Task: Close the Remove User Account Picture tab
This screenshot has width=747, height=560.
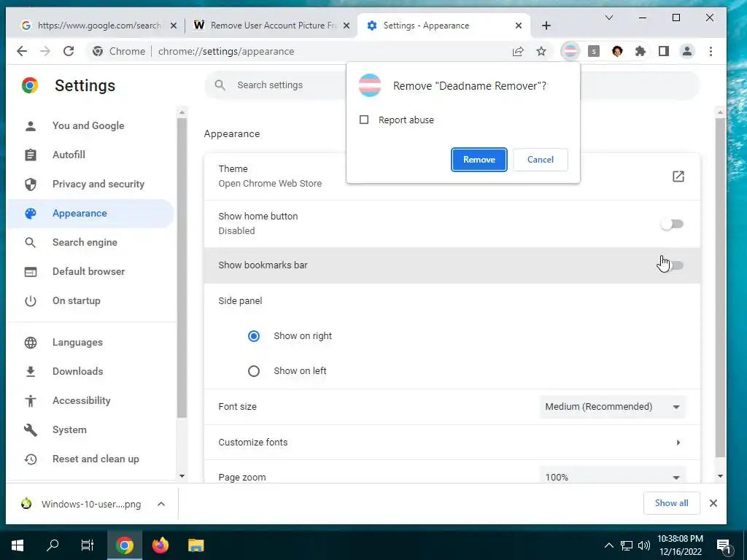Action: [347, 26]
